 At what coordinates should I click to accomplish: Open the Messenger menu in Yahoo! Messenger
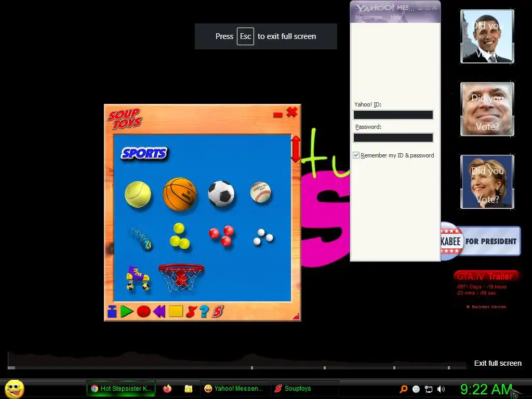tap(368, 17)
